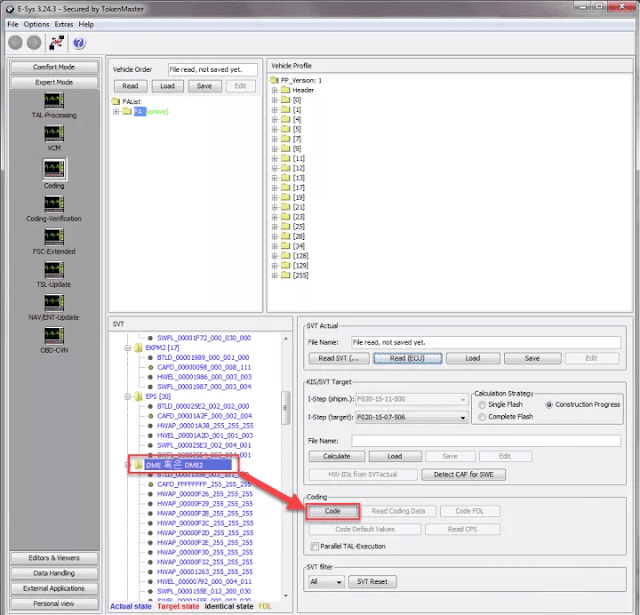The image size is (640, 615).
Task: Click the [0] folder icon
Action: coord(286,100)
